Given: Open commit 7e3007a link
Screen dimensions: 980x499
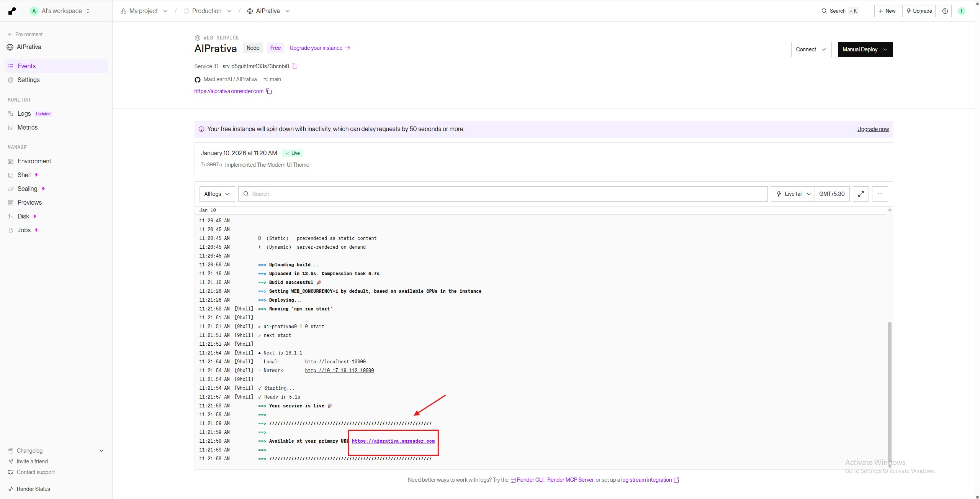Looking at the screenshot, I should pos(211,165).
